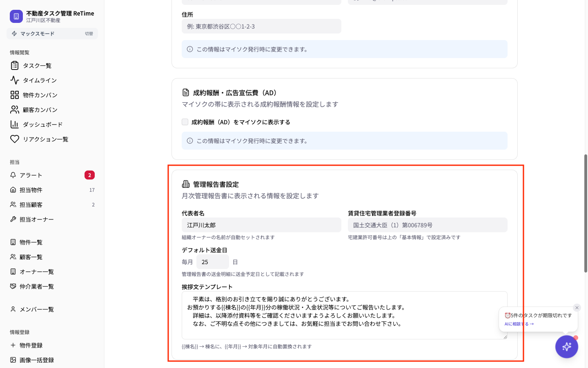Click inside the 挨拶文テンプレート text area
The width and height of the screenshot is (588, 368).
click(x=345, y=315)
